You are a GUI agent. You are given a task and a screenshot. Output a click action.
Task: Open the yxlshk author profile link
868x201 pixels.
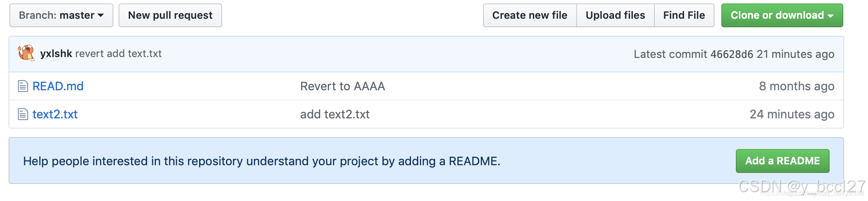pyautogui.click(x=56, y=54)
